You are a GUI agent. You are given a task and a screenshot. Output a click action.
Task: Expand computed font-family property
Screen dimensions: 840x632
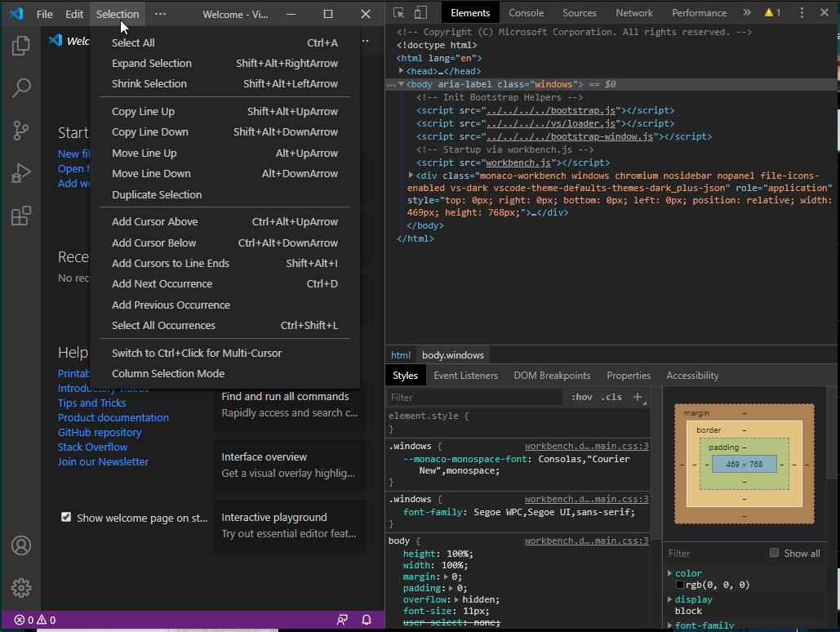coord(670,625)
